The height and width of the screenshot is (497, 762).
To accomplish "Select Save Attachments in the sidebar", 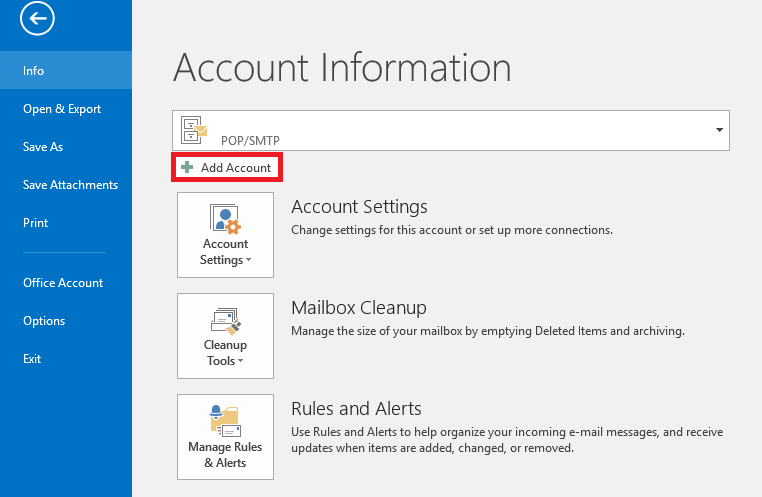I will coord(70,185).
